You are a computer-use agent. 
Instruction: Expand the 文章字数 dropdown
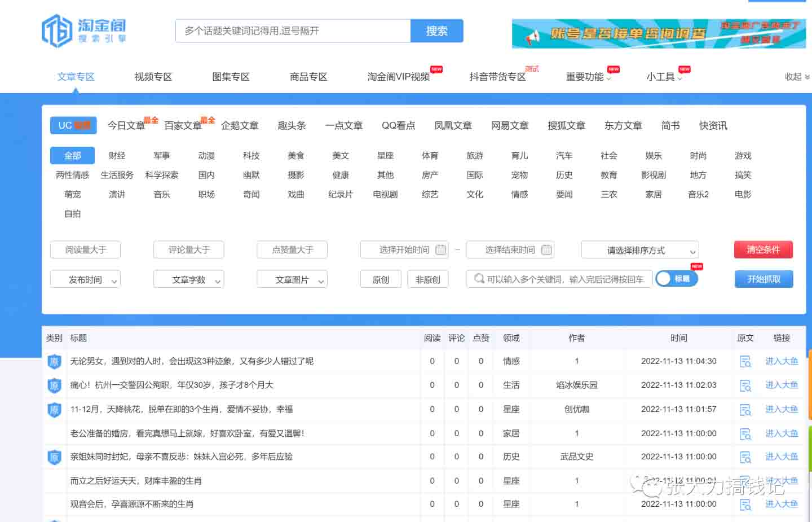188,279
